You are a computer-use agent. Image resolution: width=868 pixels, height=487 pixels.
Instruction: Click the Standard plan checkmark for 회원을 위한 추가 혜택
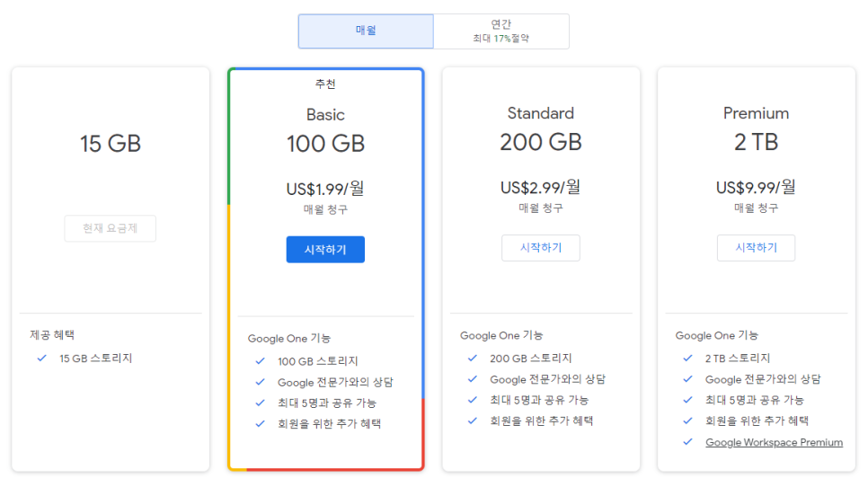click(x=473, y=421)
